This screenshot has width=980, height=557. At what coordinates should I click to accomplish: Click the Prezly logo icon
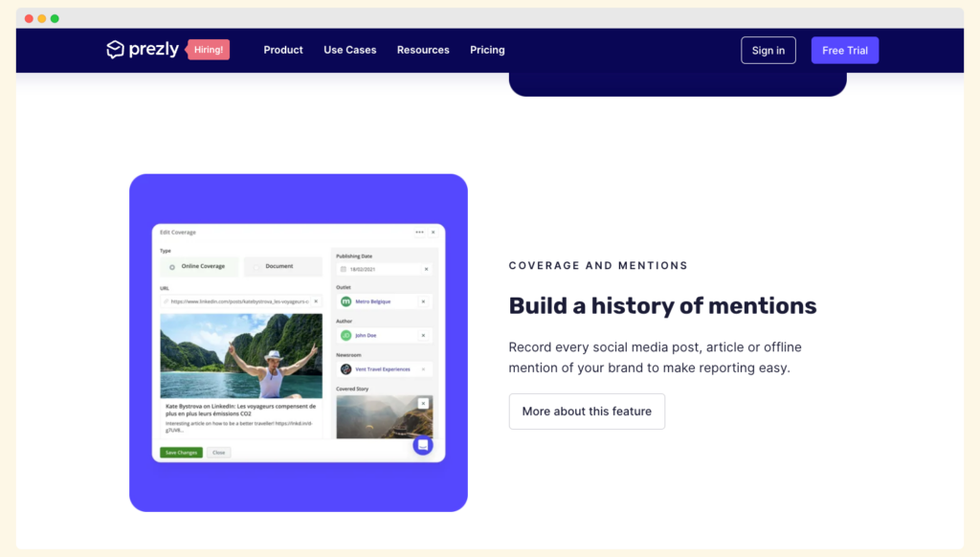pyautogui.click(x=116, y=50)
